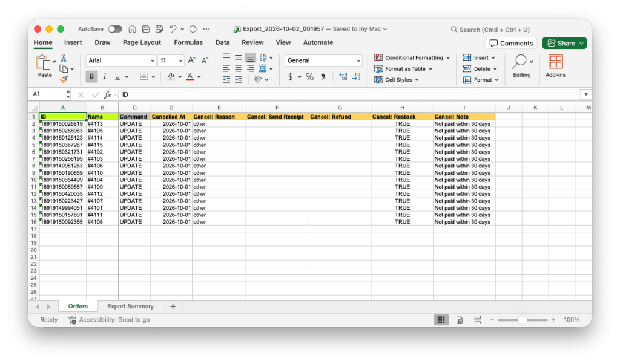
Task: Open the Undo history dropdown arrow
Action: 182,29
